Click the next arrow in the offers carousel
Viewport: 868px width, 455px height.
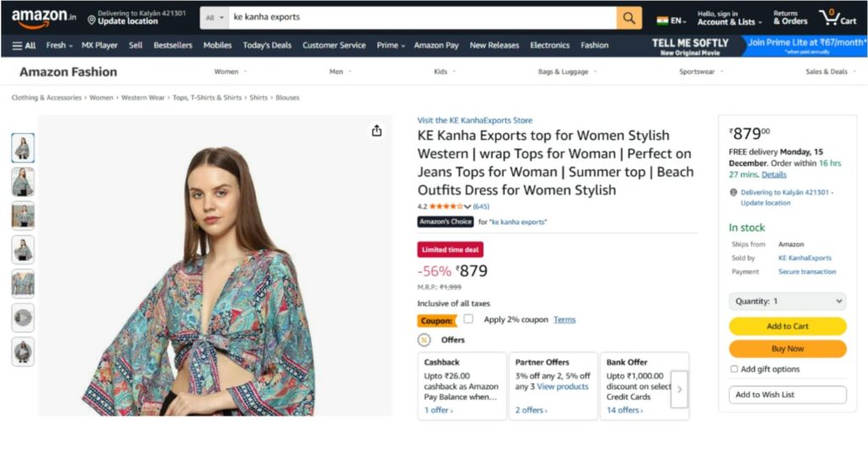(x=679, y=389)
